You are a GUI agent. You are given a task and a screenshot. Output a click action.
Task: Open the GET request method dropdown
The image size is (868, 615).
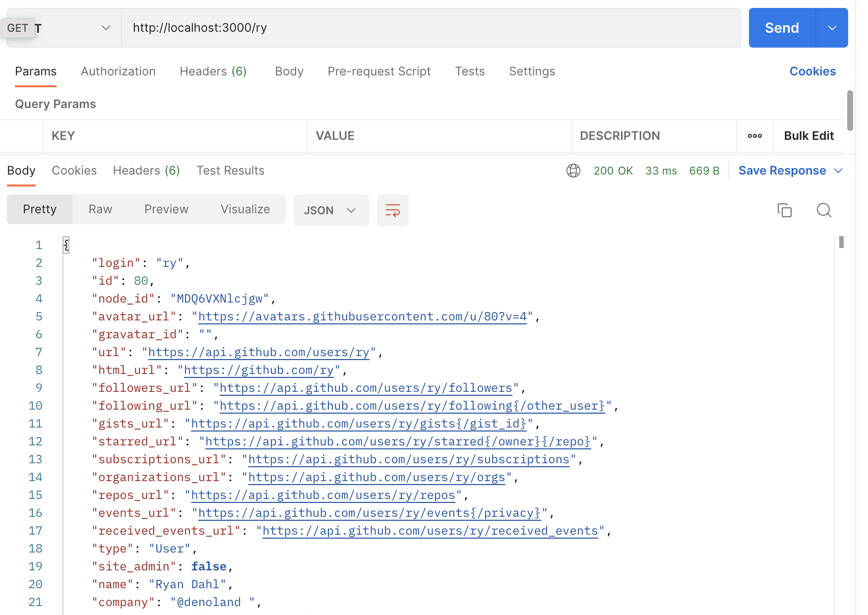coord(105,28)
